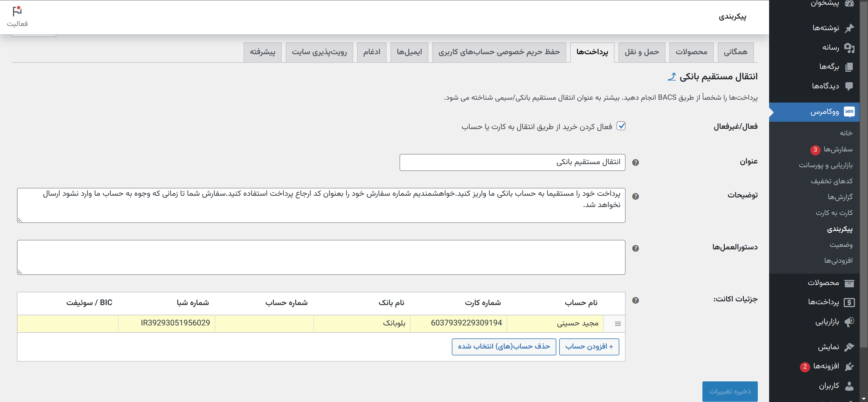Open کدهای تخفیف submenu link
The image size is (868, 402).
832,181
